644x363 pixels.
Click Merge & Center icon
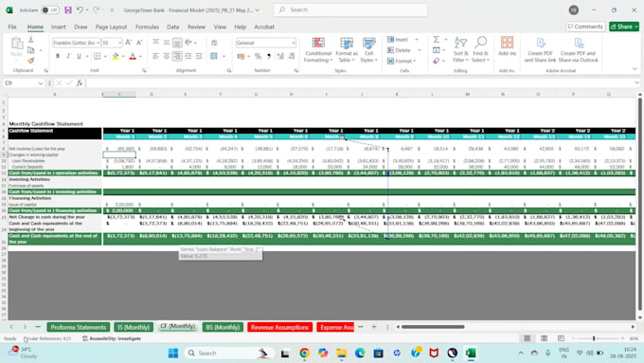tap(214, 56)
